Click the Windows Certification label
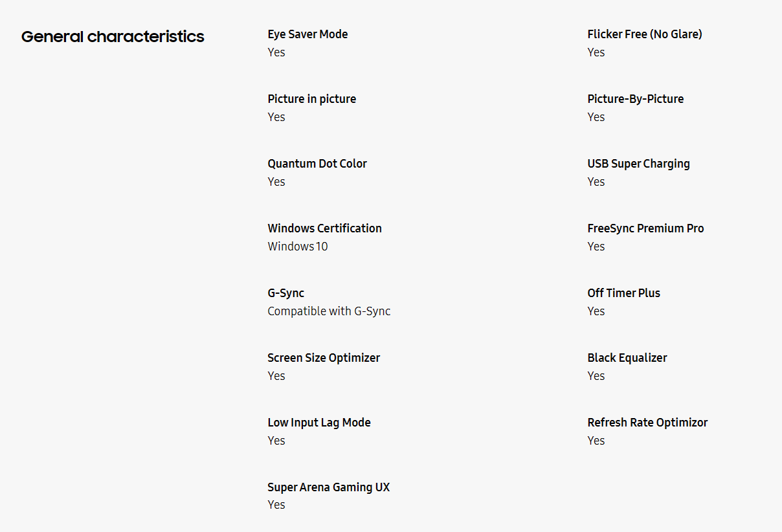 (x=324, y=228)
